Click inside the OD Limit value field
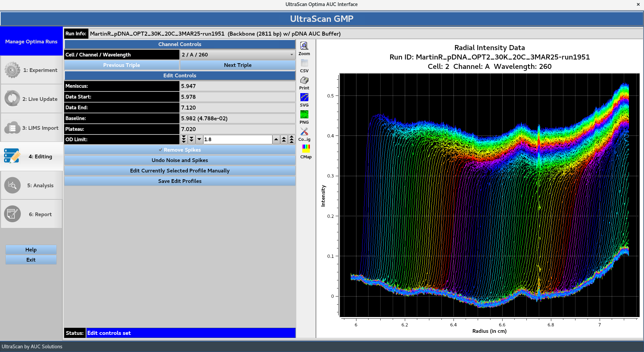Viewport: 644px width, 352px height. (237, 139)
